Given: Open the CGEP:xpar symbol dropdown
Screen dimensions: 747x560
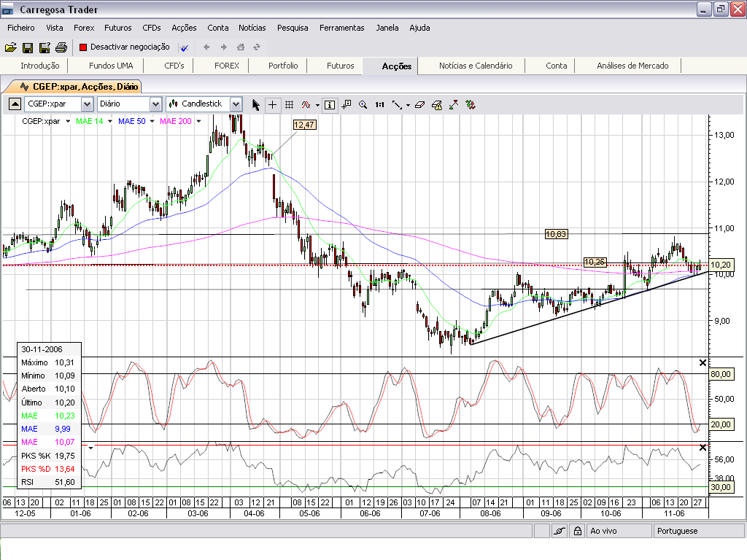Looking at the screenshot, I should pos(87,104).
